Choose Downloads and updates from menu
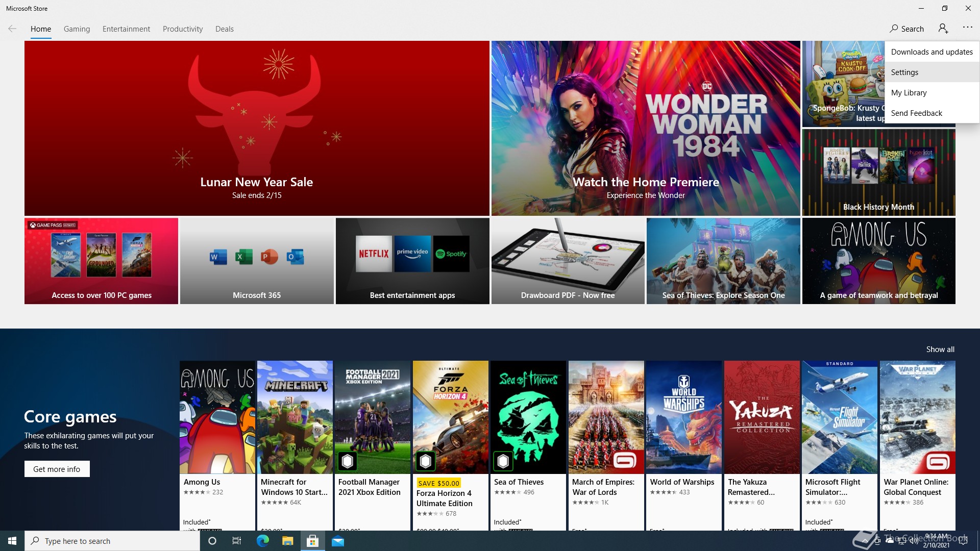 932,52
